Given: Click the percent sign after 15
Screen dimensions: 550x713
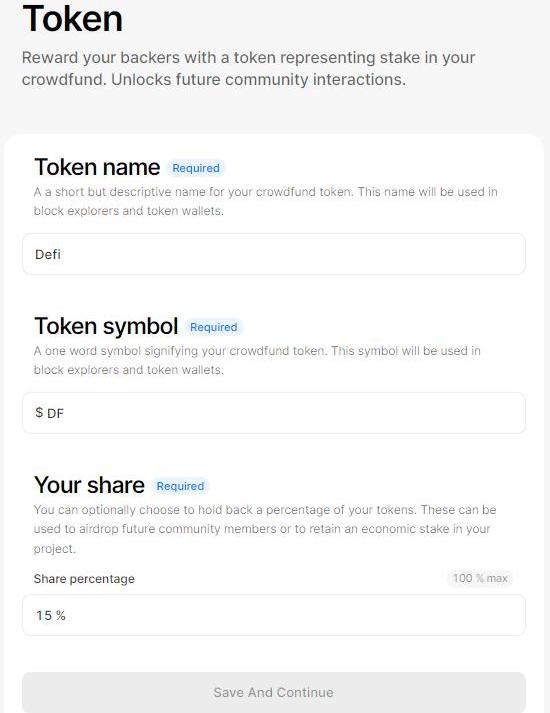Looking at the screenshot, I should pyautogui.click(x=61, y=616).
